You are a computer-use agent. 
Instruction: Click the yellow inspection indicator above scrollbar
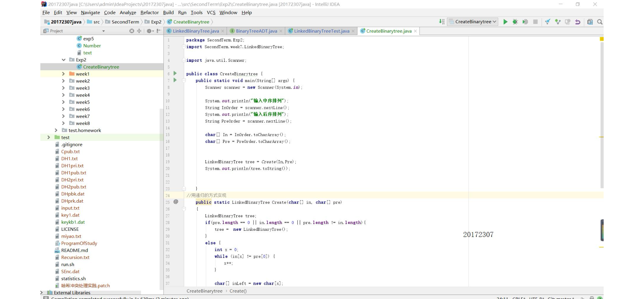pos(602,39)
